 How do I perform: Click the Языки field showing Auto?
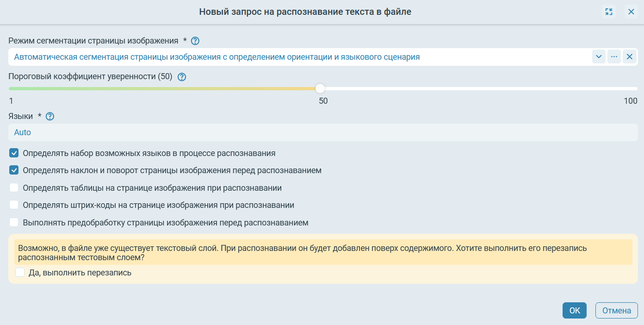pyautogui.click(x=322, y=132)
